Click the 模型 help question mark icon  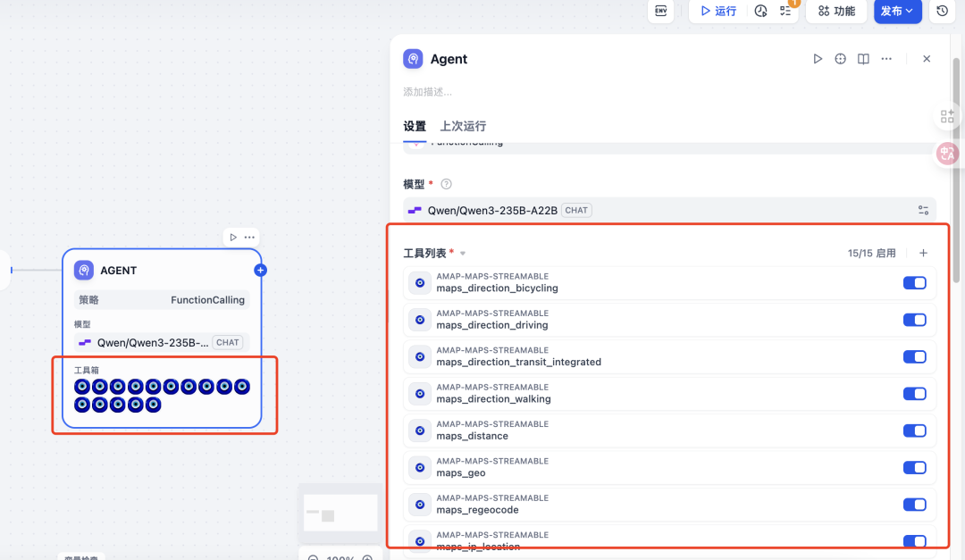point(446,184)
